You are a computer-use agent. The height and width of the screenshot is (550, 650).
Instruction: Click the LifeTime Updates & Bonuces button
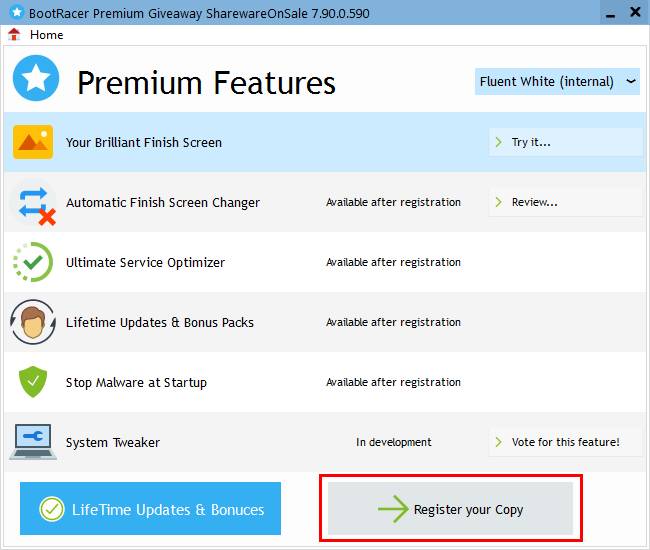click(x=150, y=509)
